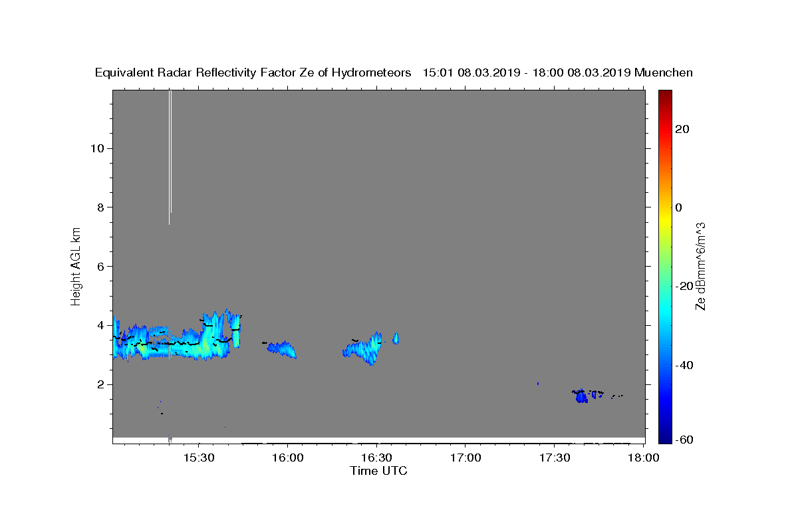
Task: Click the cloud echo around 16:30
Action: click(x=363, y=348)
